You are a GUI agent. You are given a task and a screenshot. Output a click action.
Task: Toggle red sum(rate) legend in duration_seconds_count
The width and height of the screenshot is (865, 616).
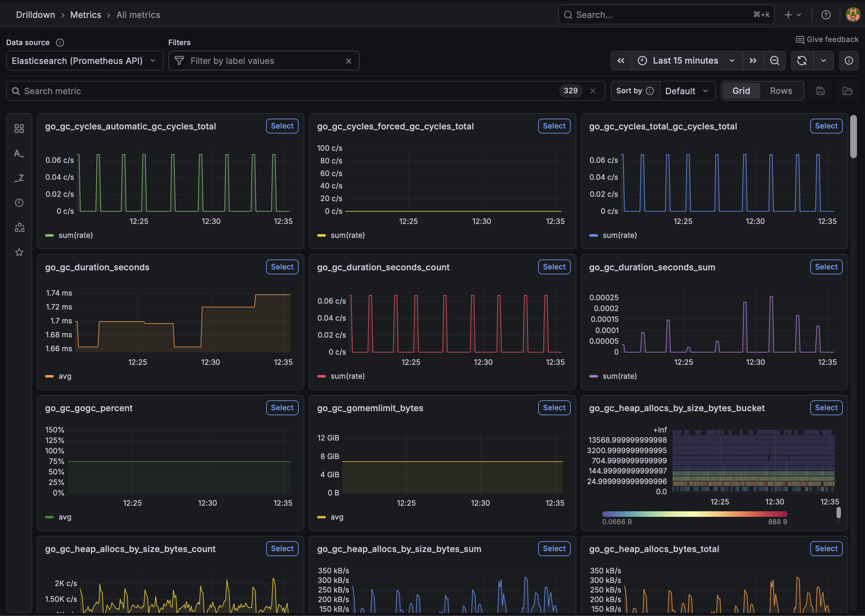(341, 376)
